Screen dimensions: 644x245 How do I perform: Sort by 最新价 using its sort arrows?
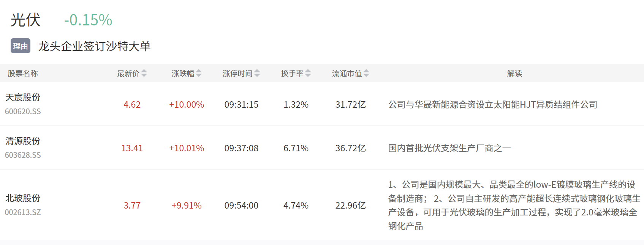tap(144, 73)
